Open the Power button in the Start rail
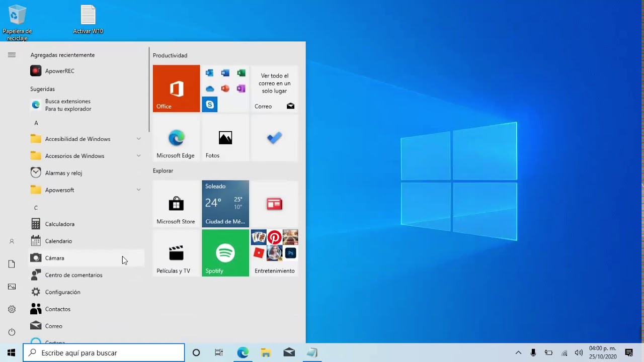This screenshot has height=362, width=644. [12, 332]
